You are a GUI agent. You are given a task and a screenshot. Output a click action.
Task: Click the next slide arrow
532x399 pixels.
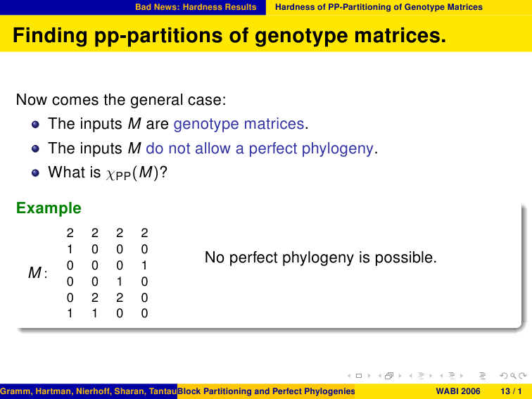point(369,376)
